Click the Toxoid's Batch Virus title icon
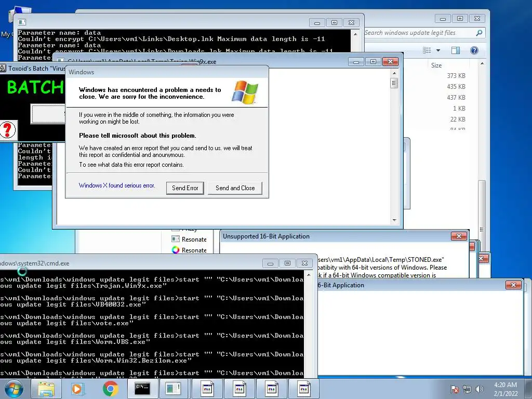532x399 pixels. click(3, 68)
